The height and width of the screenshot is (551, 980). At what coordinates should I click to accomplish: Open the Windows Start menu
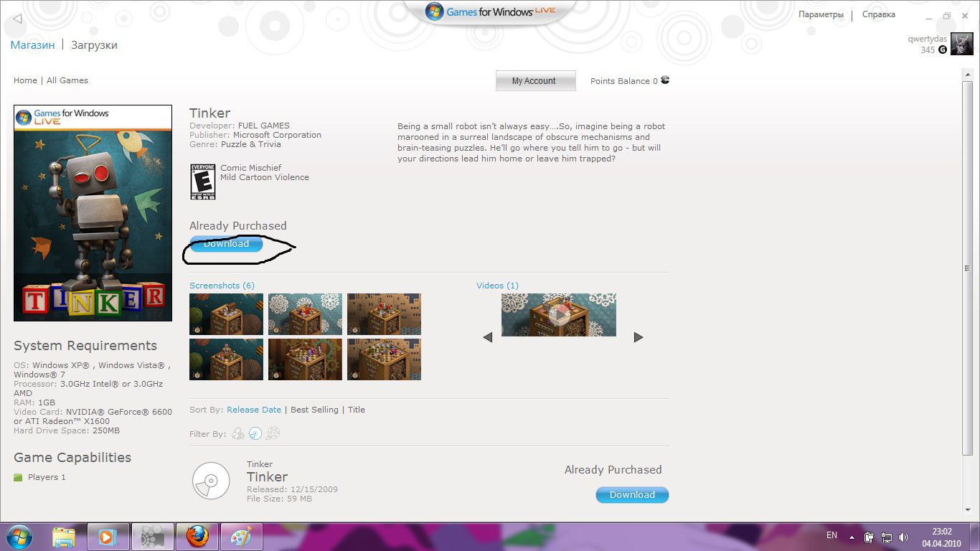coord(19,536)
